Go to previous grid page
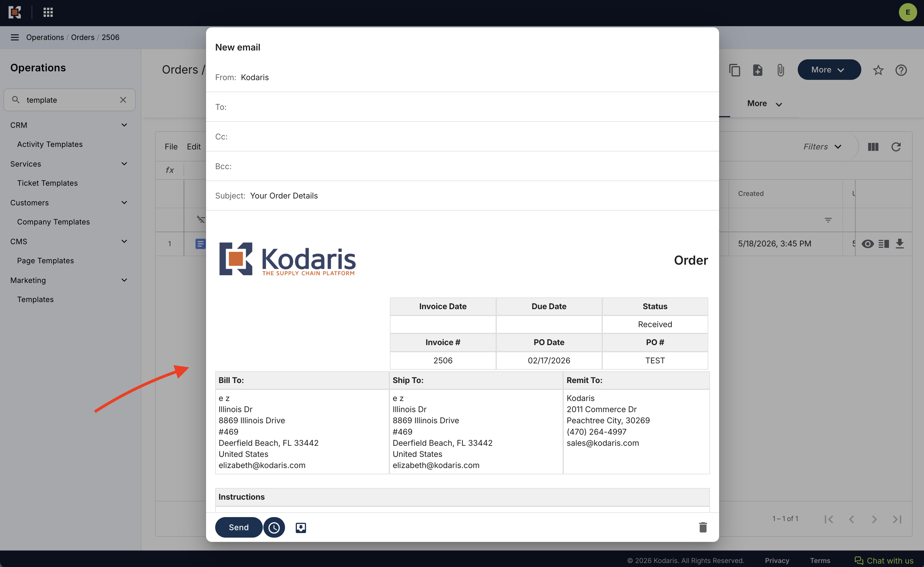 pyautogui.click(x=852, y=519)
